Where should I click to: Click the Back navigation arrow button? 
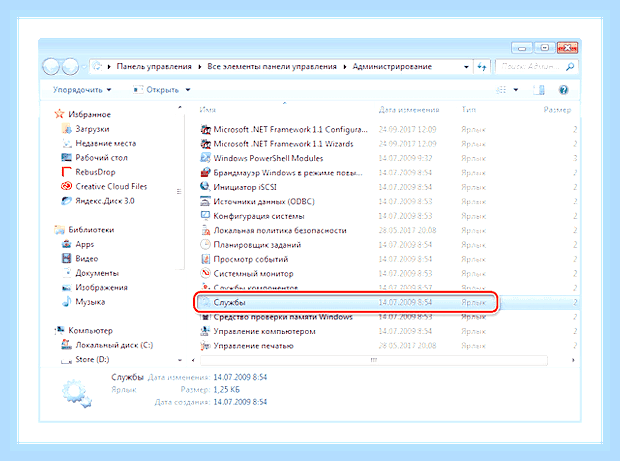[51, 66]
